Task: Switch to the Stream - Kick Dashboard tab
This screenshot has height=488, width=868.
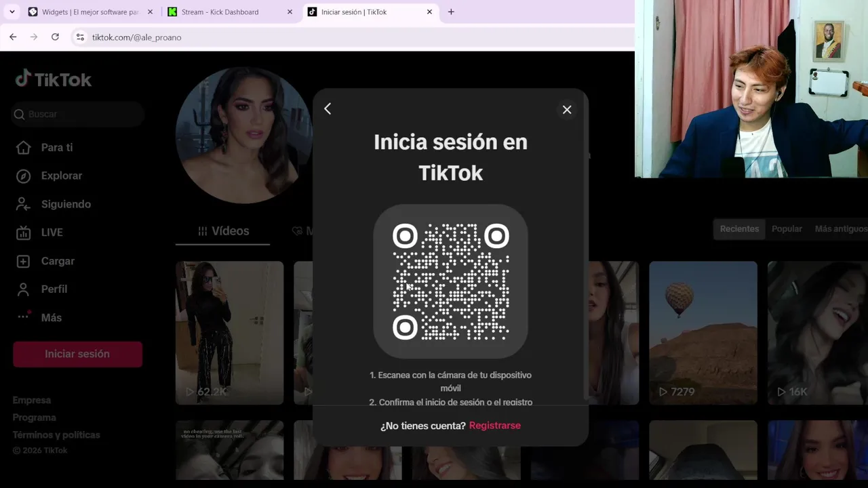Action: 230,12
